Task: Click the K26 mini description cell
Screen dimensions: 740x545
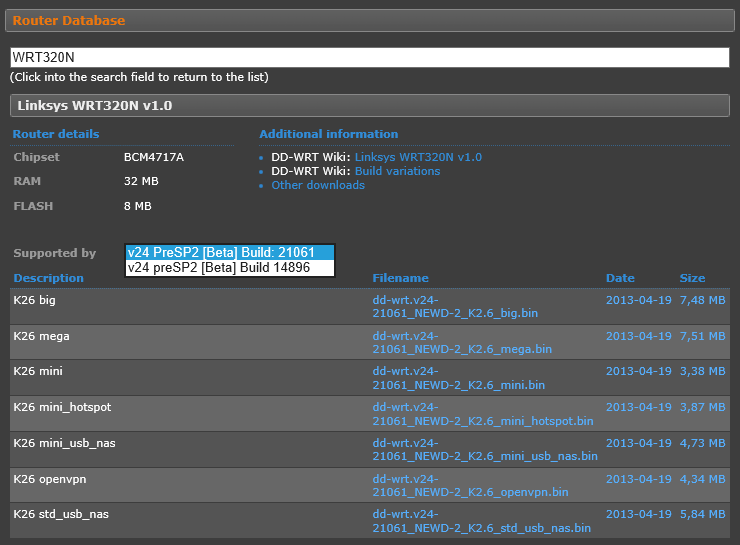Action: click(x=38, y=371)
